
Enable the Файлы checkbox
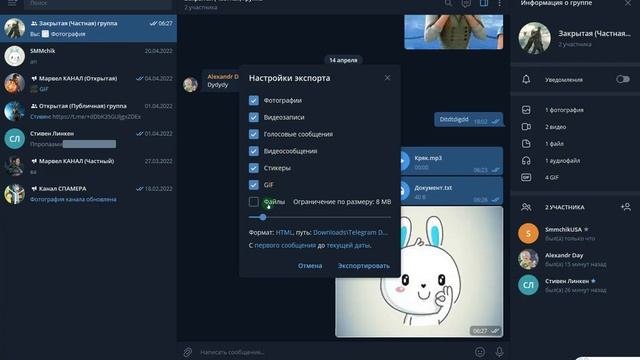click(253, 202)
